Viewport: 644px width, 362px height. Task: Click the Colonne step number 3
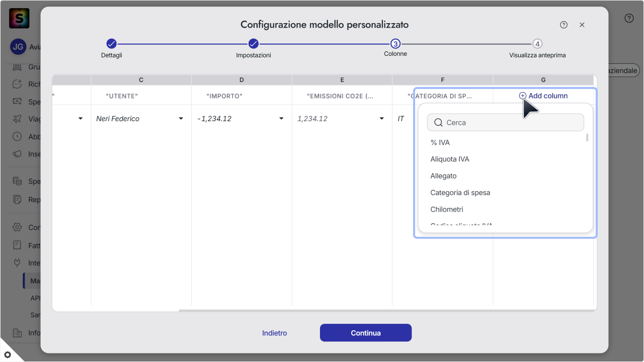(395, 44)
